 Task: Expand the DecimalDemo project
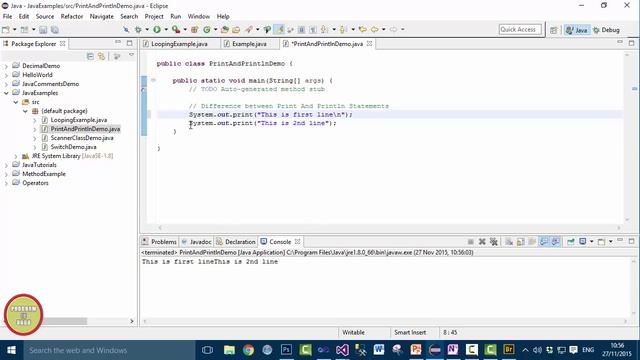pos(6,66)
